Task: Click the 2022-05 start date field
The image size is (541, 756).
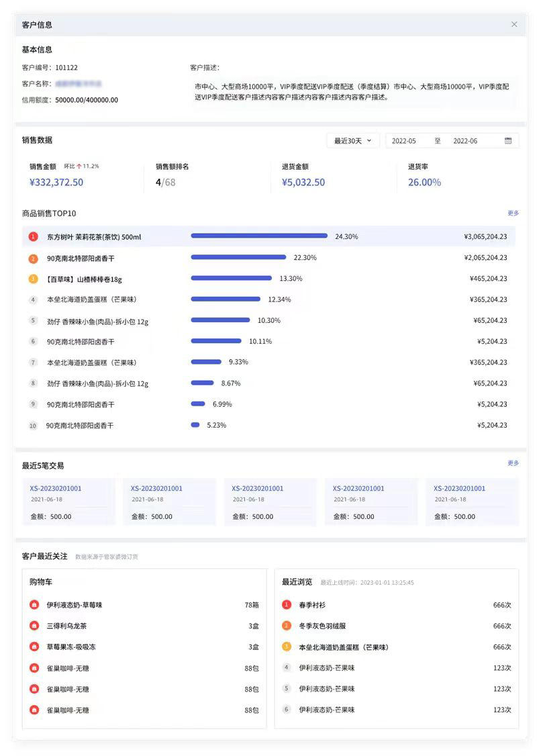Action: pos(404,141)
